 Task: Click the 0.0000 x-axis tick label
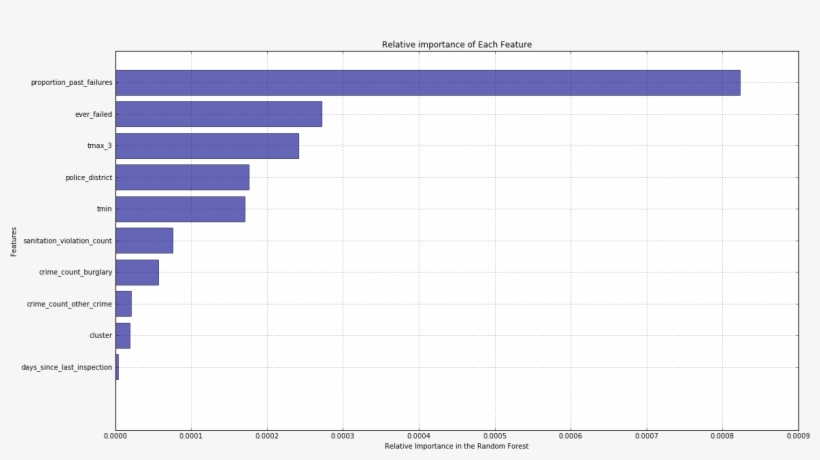pos(116,435)
